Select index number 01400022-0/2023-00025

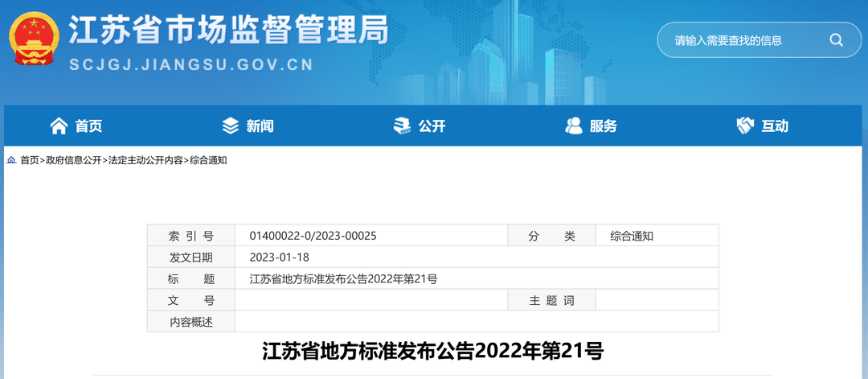tap(313, 236)
